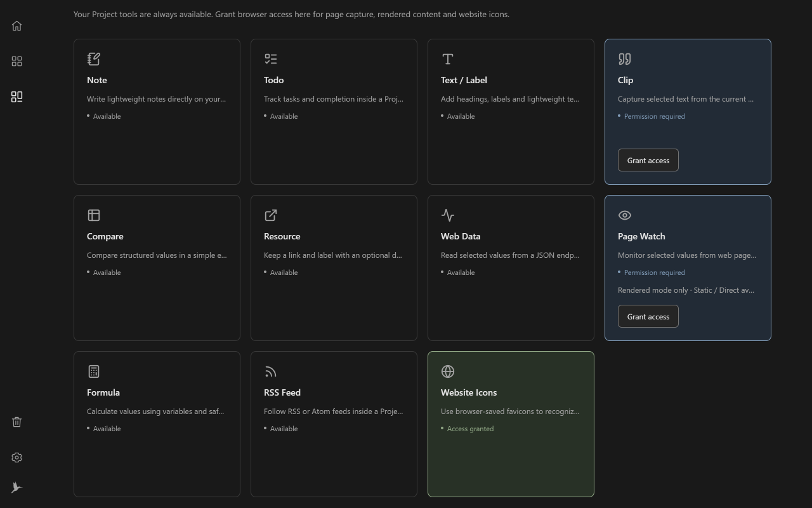Click "Follow RSS or Atom feeds" description
Screen dimensions: 812x508
[x=334, y=411]
